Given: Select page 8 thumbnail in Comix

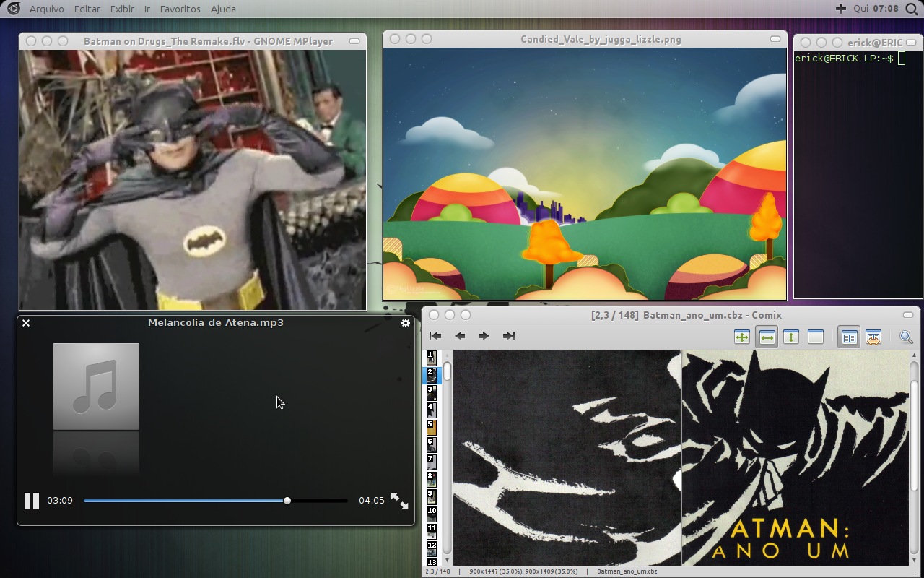Looking at the screenshot, I should pyautogui.click(x=432, y=480).
